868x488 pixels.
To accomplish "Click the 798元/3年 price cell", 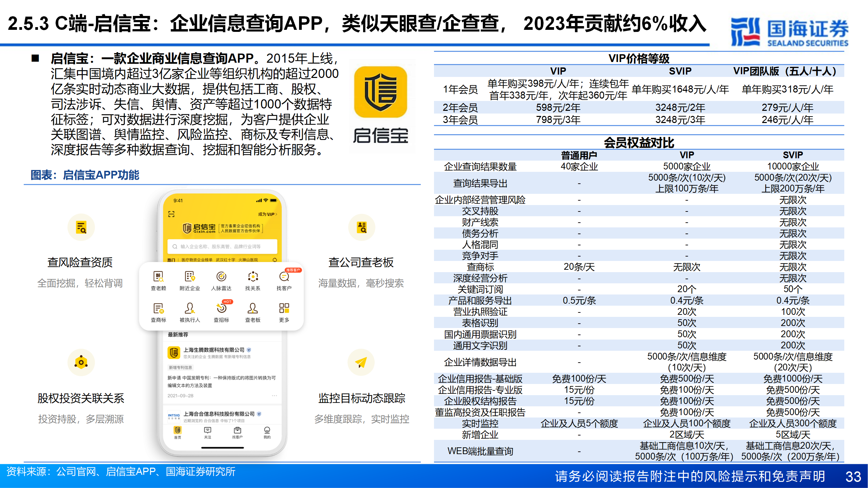I will click(x=558, y=120).
